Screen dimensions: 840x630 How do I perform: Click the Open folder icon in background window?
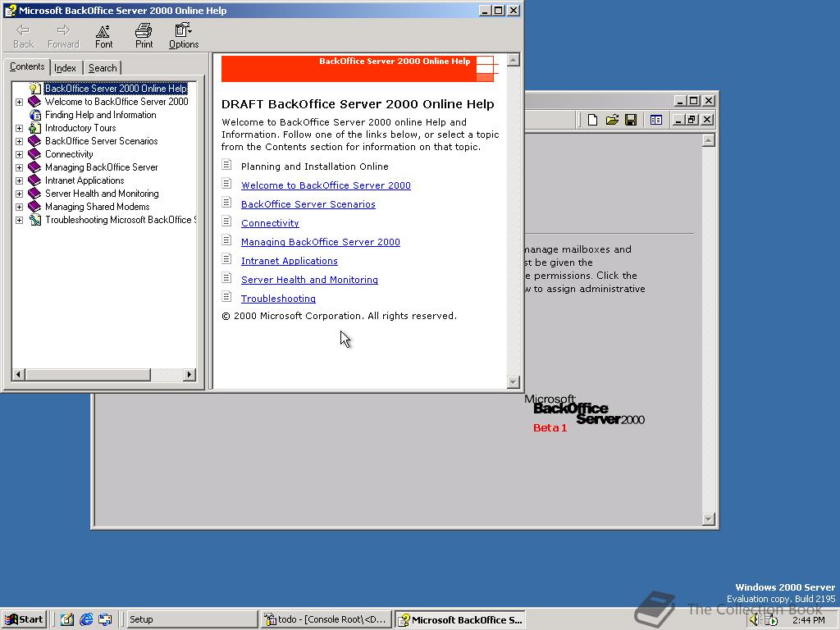612,120
